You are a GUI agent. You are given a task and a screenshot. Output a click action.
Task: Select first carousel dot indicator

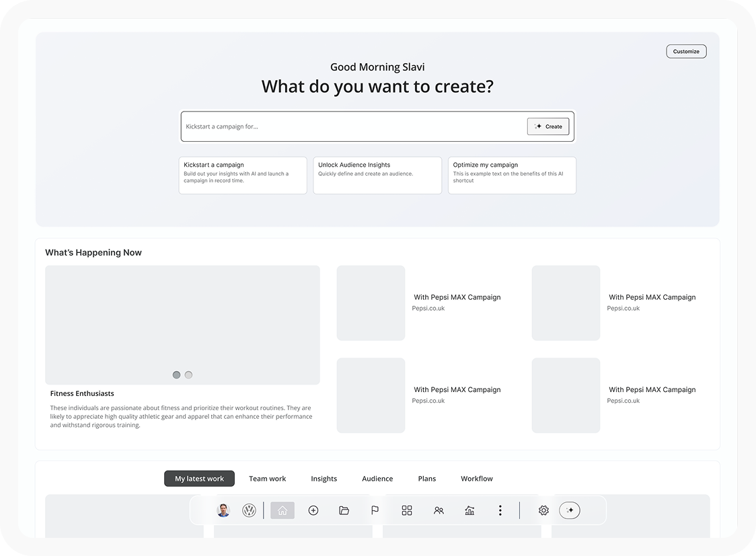176,375
